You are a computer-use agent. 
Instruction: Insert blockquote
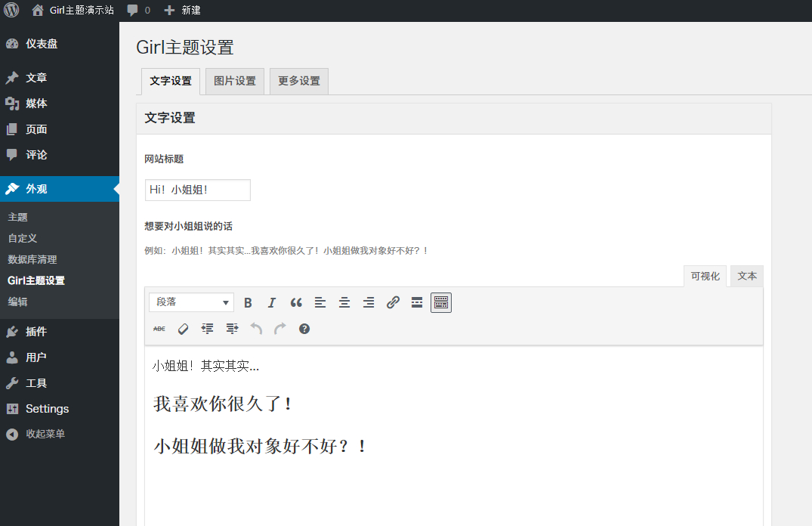pos(296,302)
